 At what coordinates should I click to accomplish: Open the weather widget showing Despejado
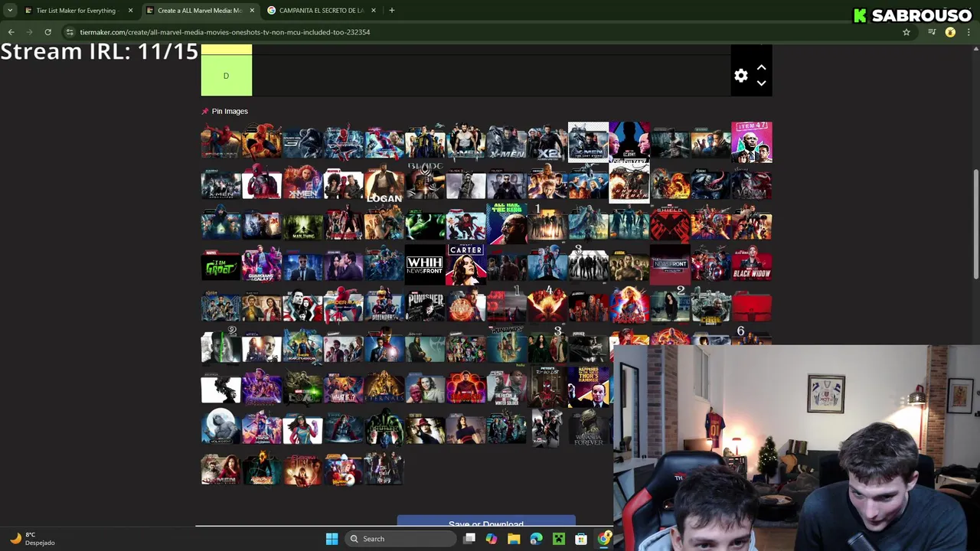point(32,539)
